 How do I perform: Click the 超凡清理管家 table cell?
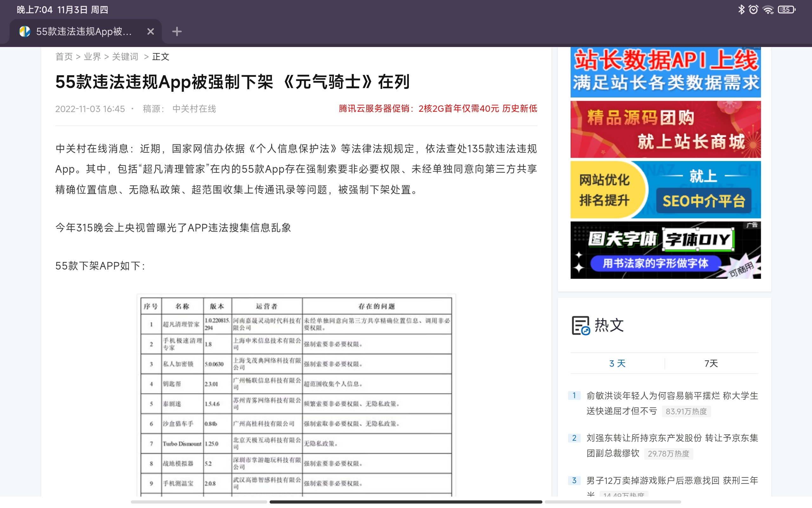pyautogui.click(x=182, y=324)
